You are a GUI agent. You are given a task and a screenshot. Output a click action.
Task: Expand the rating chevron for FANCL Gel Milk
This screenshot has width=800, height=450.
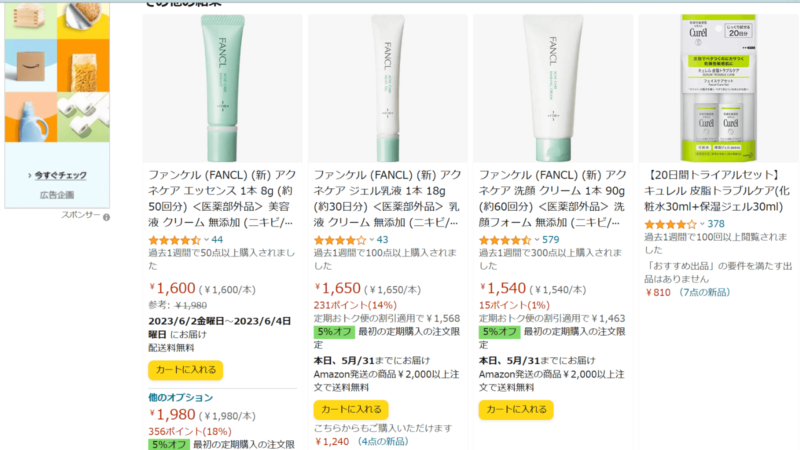coord(371,240)
